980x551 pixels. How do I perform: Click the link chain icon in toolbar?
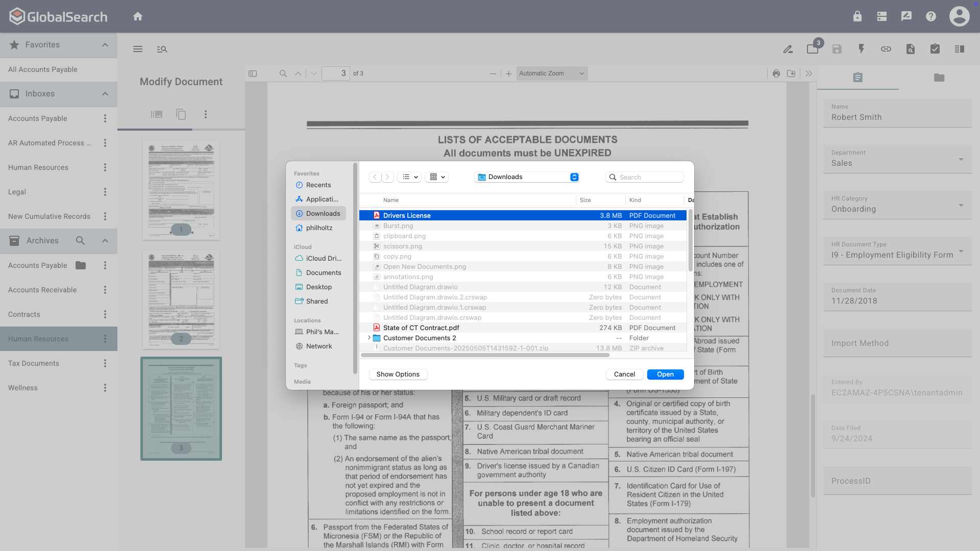pos(886,49)
